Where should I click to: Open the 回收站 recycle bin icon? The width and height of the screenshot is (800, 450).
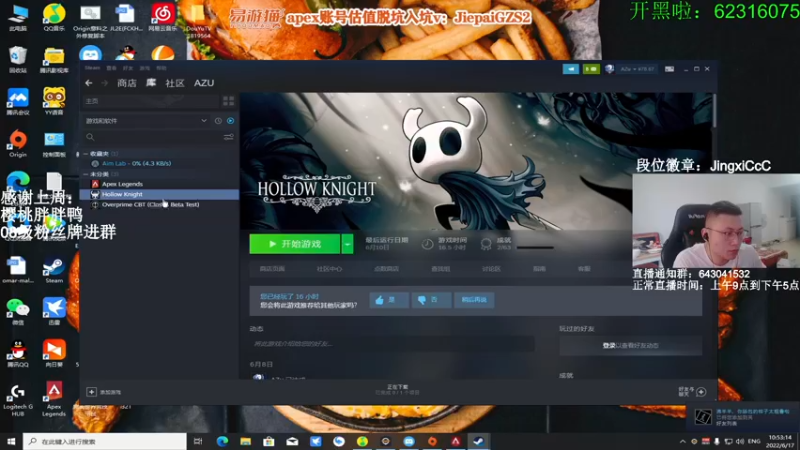18,59
